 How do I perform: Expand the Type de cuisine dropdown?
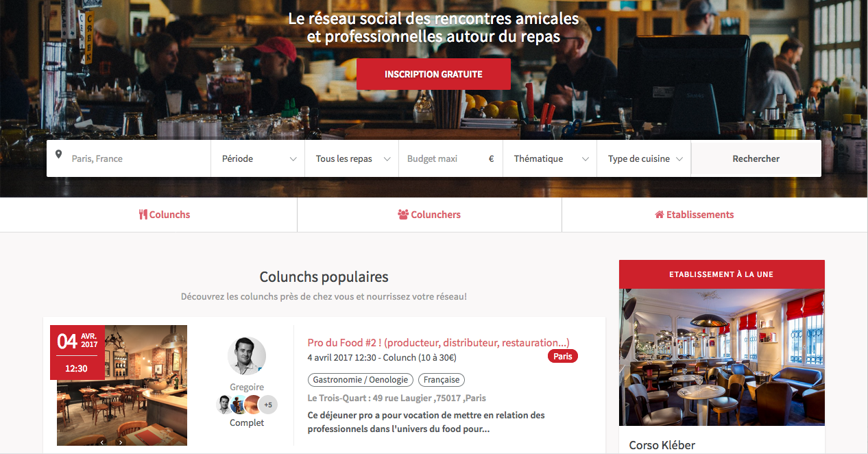[x=644, y=158]
